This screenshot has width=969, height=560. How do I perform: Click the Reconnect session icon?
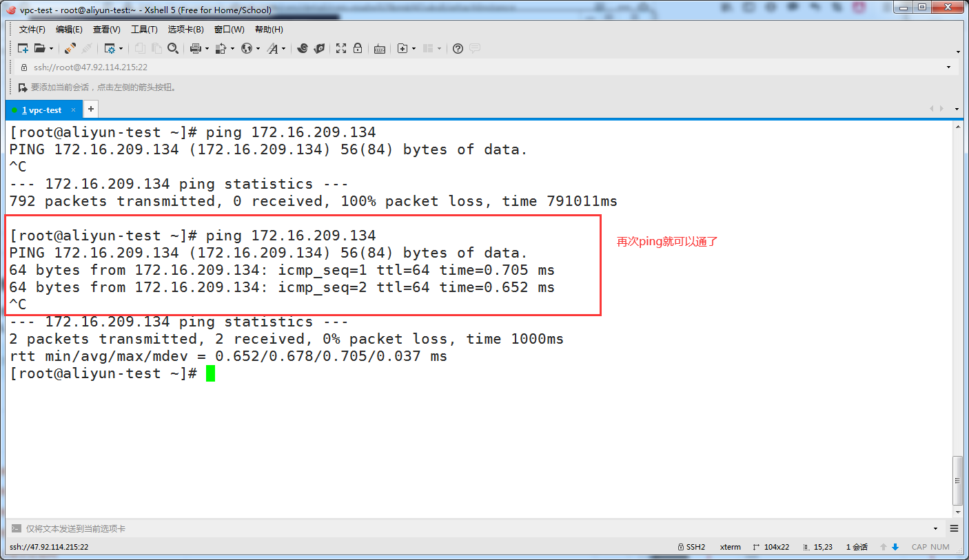[69, 48]
